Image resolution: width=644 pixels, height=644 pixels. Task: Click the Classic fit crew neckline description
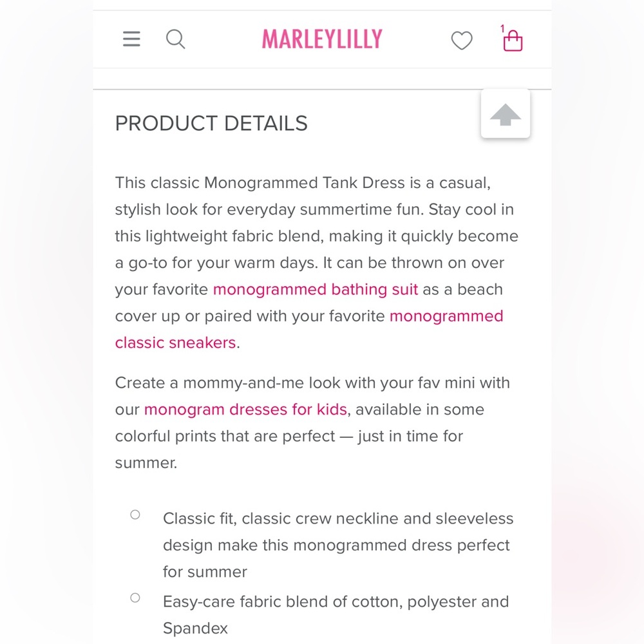click(338, 545)
